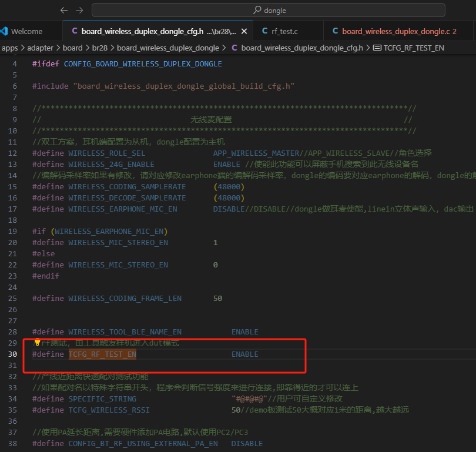Click the C file icon on the rf_test.c tab

pos(264,31)
